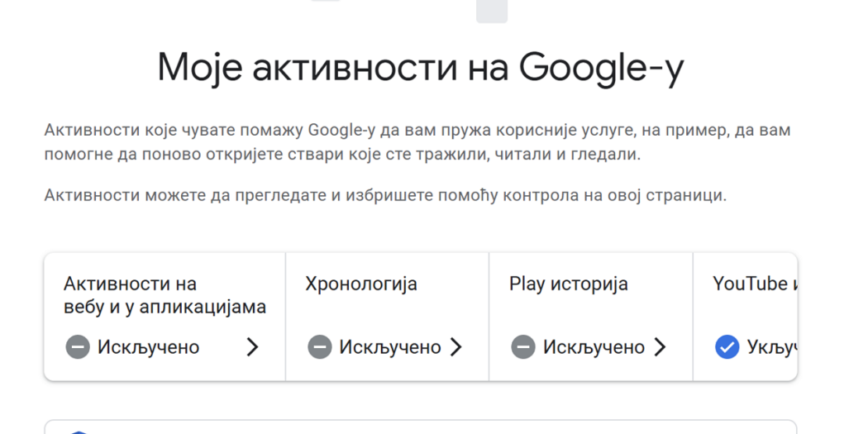Click the gray off-status icon for web and app activity

(x=78, y=347)
